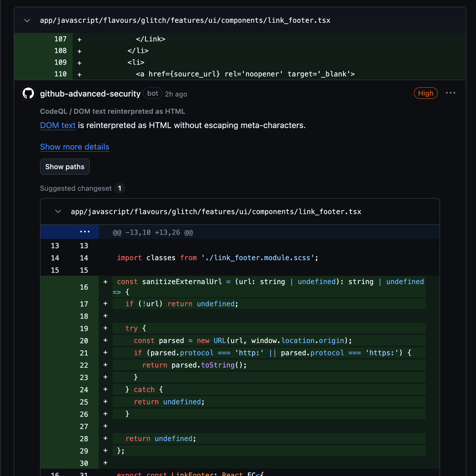Viewport: 476px width, 476px height.
Task: Click new line number 16 sanitizeExternalUrl
Action: 84,287
